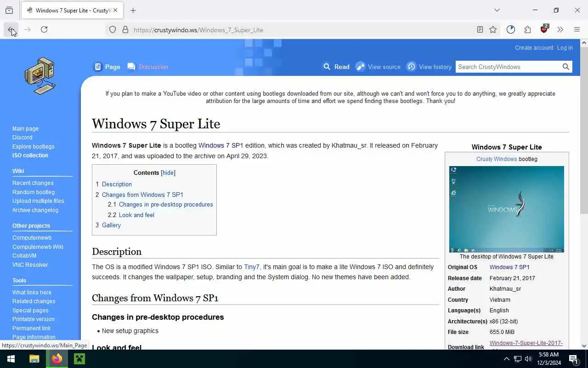Open Crusty Windows link in infobox
Viewport: 588px width, 368px height.
[x=497, y=159]
